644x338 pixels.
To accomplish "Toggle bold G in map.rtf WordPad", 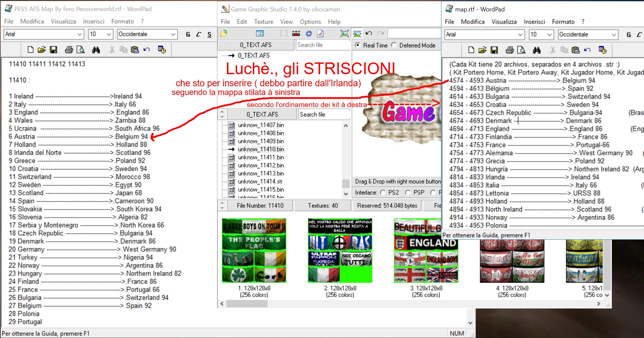I will tap(629, 35).
